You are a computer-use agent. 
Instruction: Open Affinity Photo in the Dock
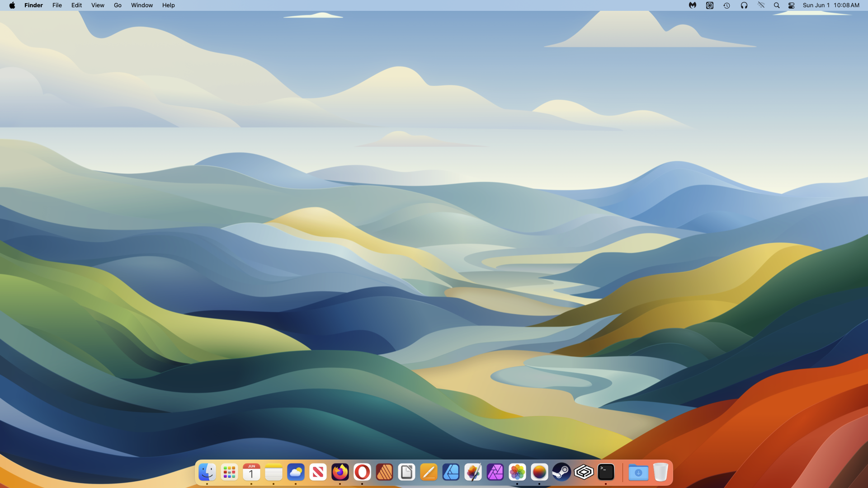click(495, 472)
